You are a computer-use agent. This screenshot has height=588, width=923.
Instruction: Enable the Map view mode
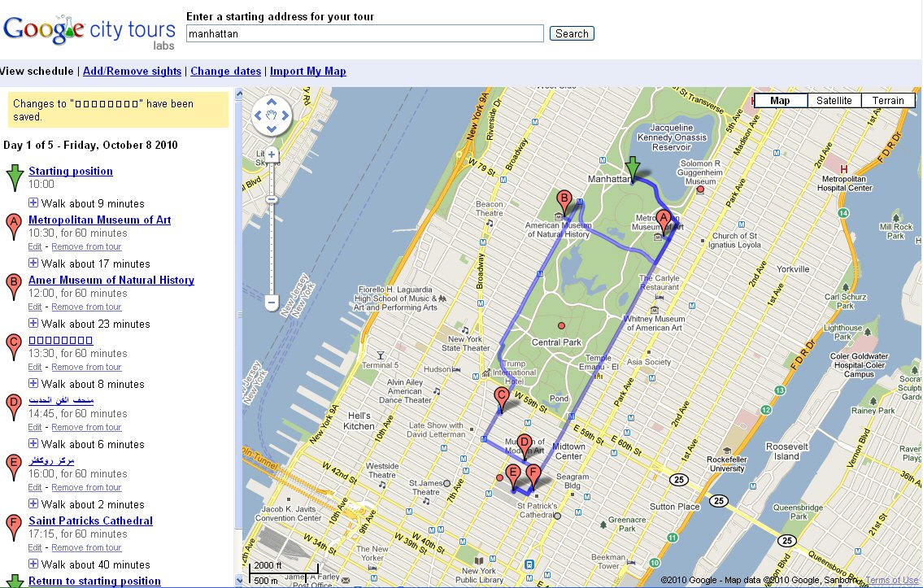[780, 100]
